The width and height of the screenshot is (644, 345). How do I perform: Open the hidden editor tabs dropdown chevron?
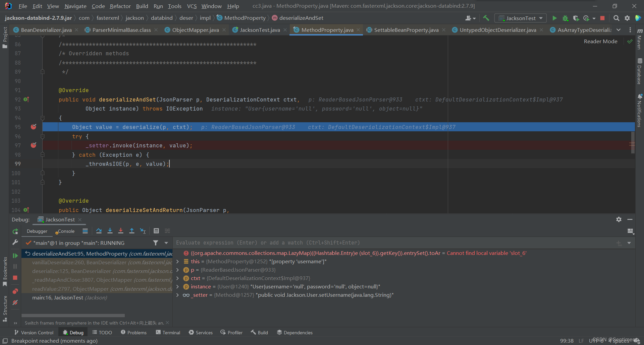coord(619,30)
